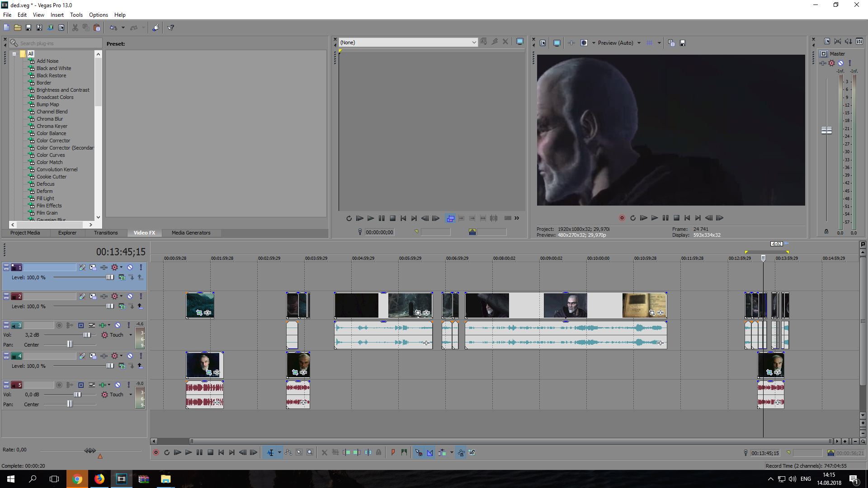The image size is (868, 488).
Task: Click Record button in timeline transport
Action: [x=156, y=452]
